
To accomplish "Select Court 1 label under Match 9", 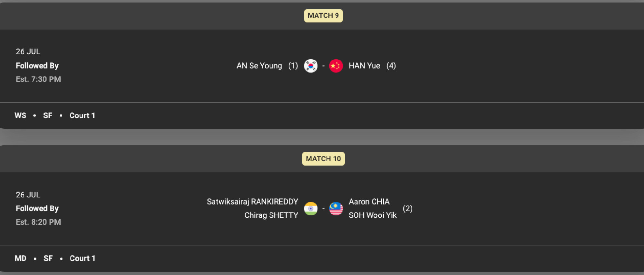I will pyautogui.click(x=82, y=115).
